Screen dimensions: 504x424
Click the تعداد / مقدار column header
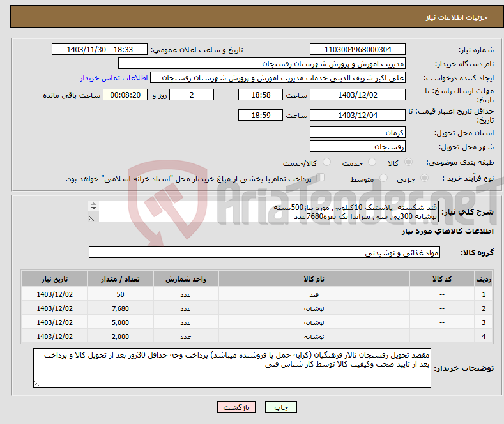click(120, 279)
